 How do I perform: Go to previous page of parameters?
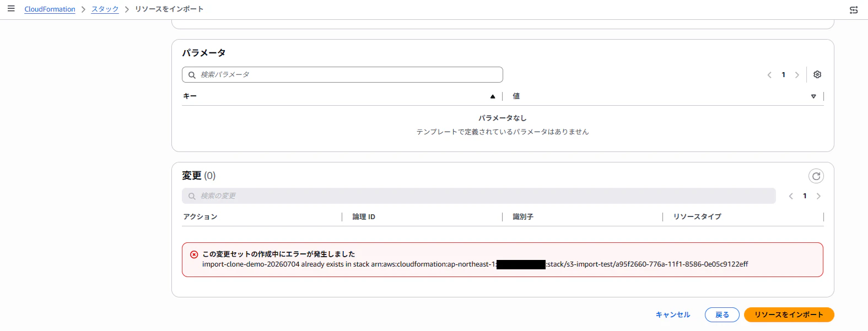click(x=769, y=75)
